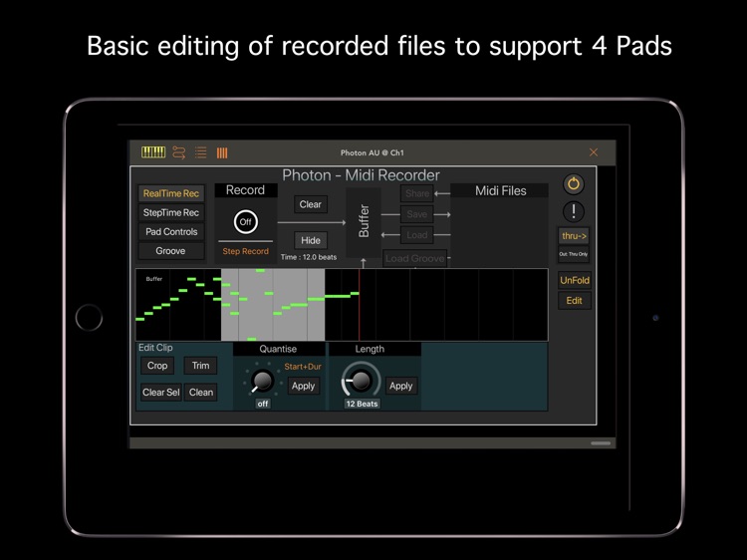
Task: Clear the recording buffer
Action: (310, 204)
